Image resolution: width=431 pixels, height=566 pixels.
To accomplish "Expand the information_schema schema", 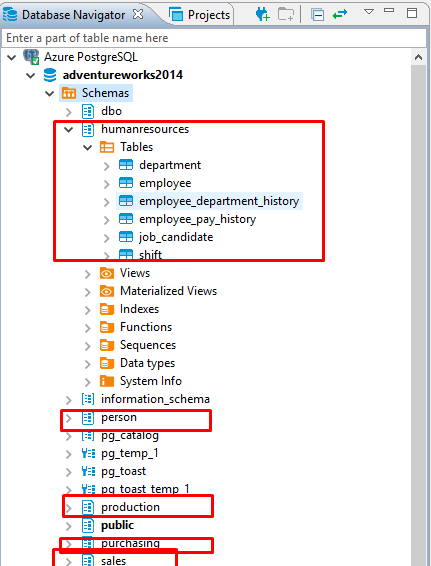I will click(69, 400).
